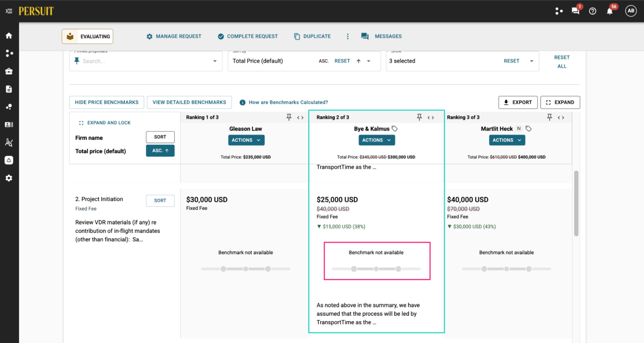Toggle the sidebar hamburger menu
644x343 pixels.
pos(9,11)
